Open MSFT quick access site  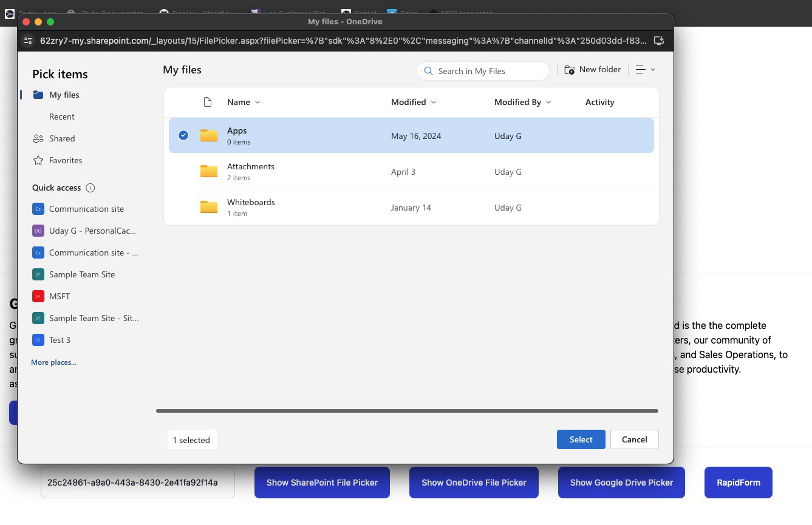(59, 296)
